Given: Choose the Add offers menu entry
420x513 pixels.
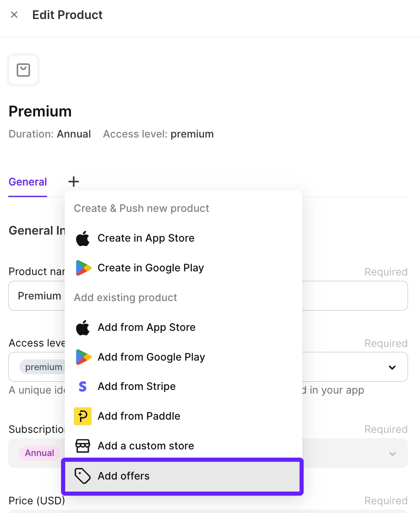Looking at the screenshot, I should point(124,476).
